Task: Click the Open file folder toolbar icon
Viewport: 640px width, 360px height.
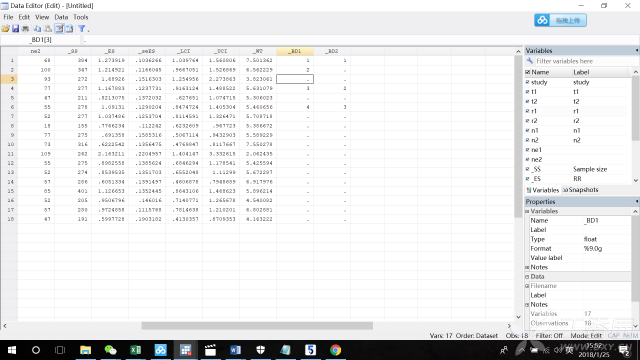Action: (x=5, y=29)
